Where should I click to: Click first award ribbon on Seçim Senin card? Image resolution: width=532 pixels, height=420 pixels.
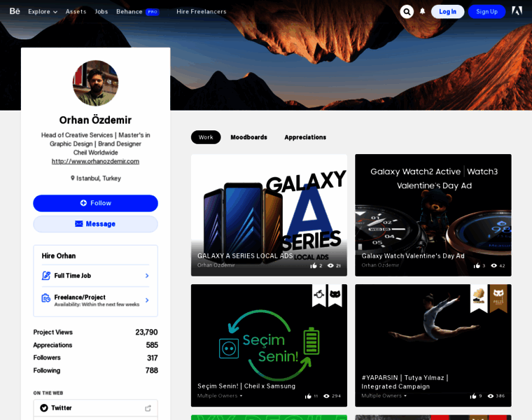click(x=319, y=295)
